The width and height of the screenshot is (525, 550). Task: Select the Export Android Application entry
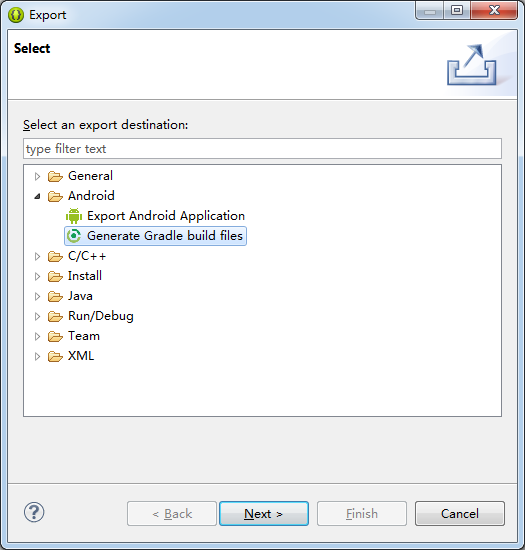point(166,216)
